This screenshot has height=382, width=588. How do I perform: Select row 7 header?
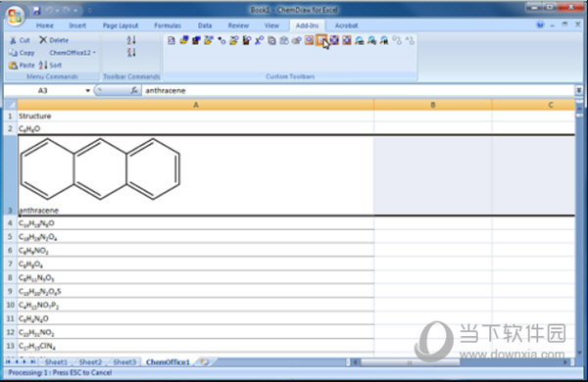click(x=11, y=263)
